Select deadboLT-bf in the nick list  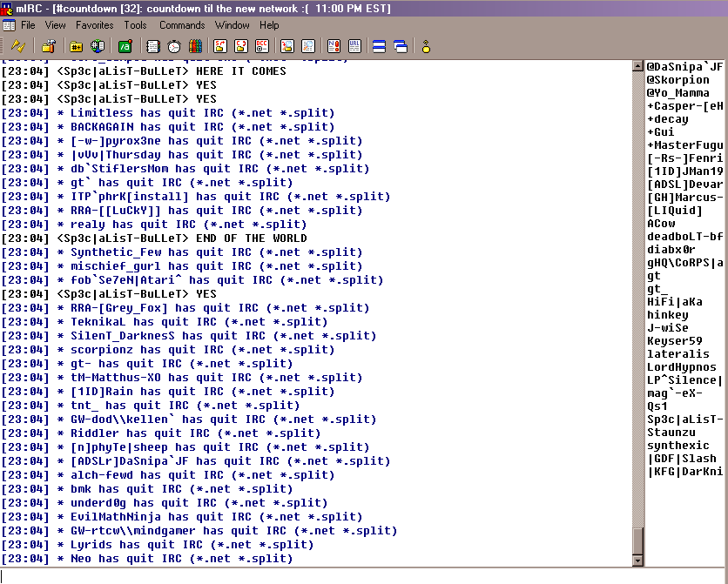[684, 236]
